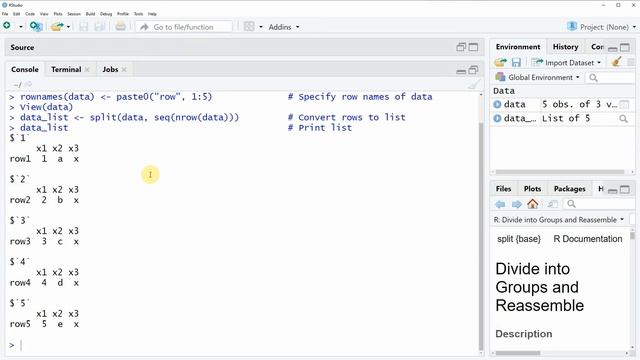This screenshot has height=360, width=640.
Task: Open the Code menu
Action: (x=30, y=14)
